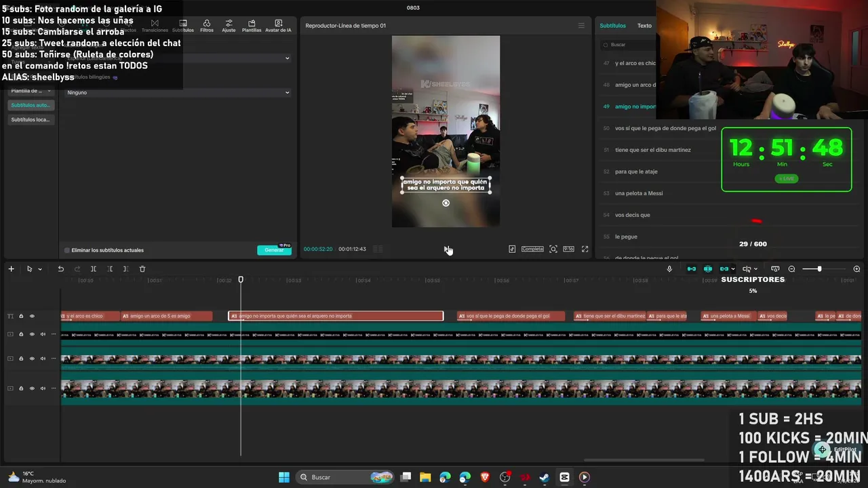Open the Transiciones tab
This screenshot has width=868, height=488.
click(155, 26)
